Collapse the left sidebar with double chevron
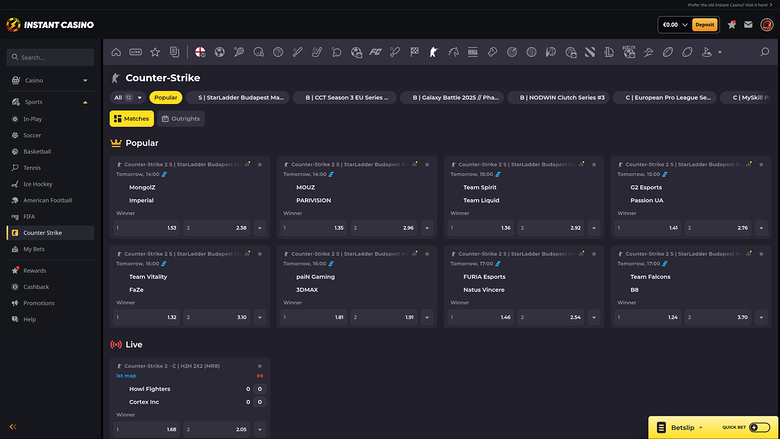The height and width of the screenshot is (439, 780). click(x=13, y=427)
